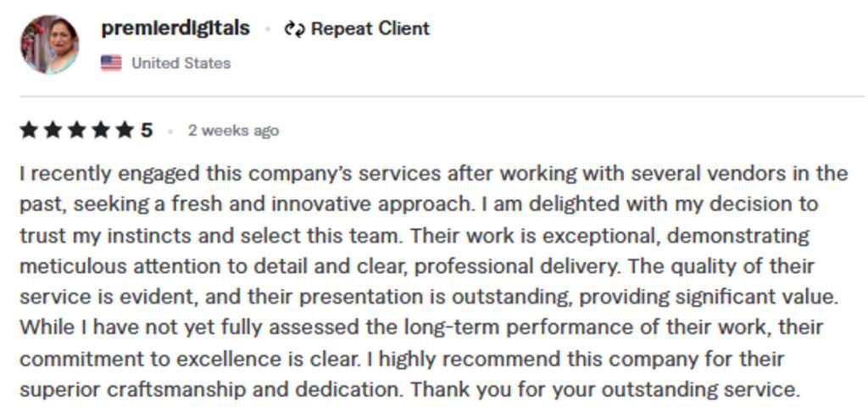Click the fifth rating star

click(124, 131)
